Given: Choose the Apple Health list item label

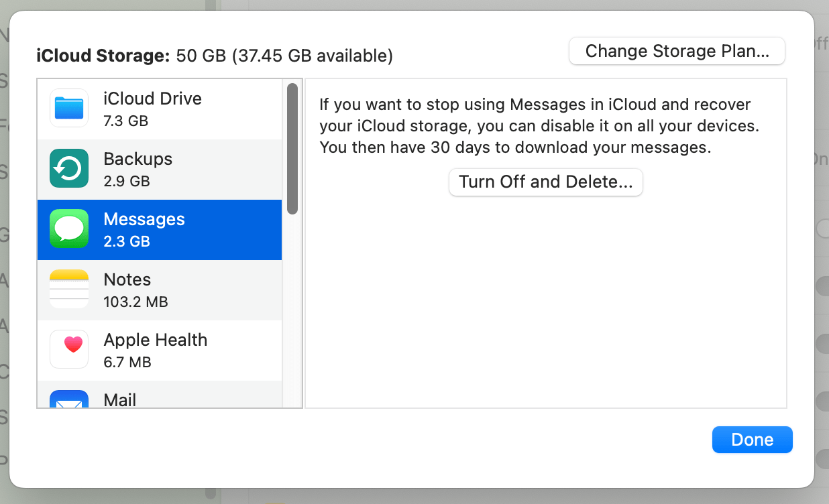Looking at the screenshot, I should (155, 340).
